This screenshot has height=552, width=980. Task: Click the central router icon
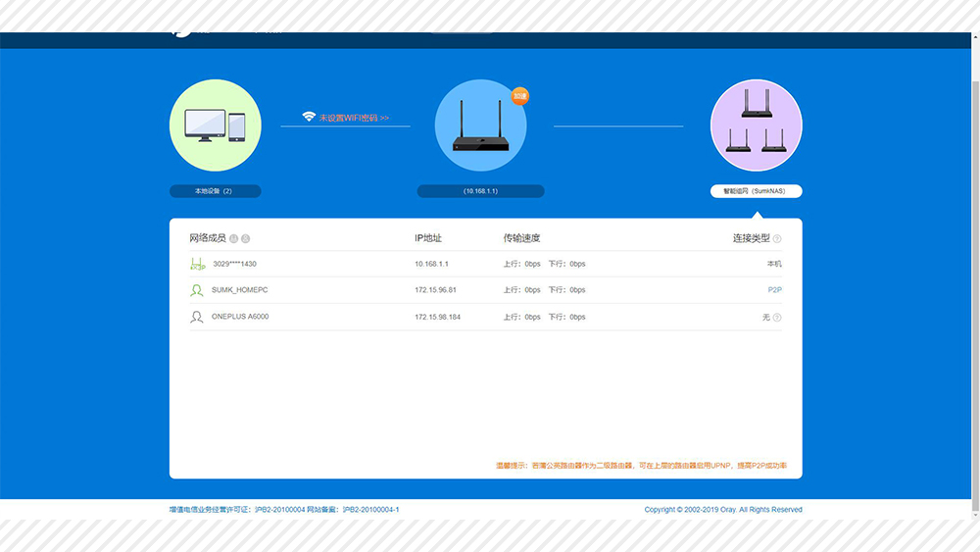(480, 126)
